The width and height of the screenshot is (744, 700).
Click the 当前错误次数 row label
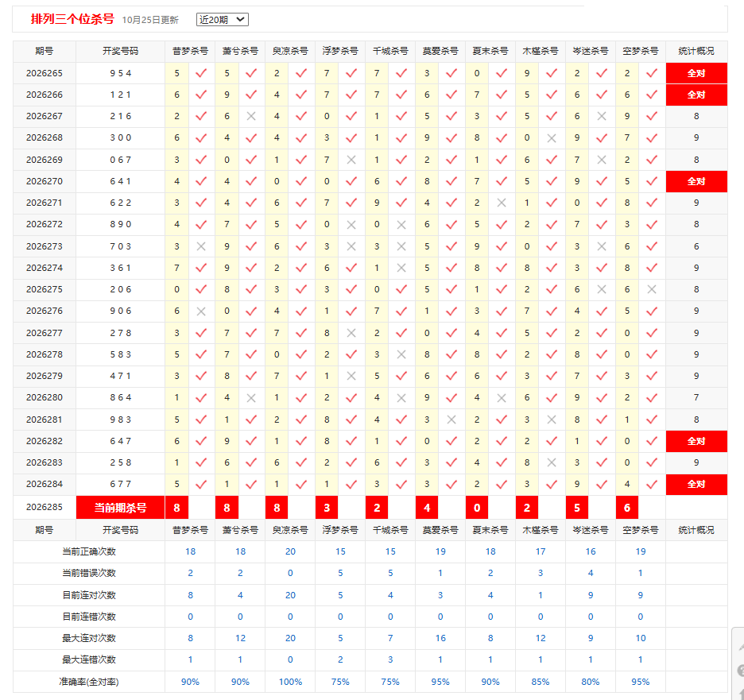click(x=89, y=573)
